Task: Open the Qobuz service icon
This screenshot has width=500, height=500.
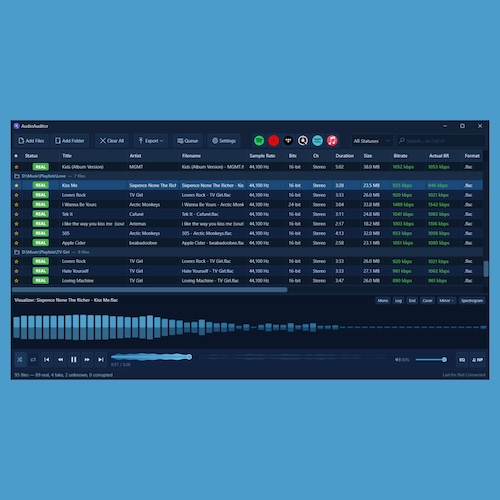Action: click(303, 141)
